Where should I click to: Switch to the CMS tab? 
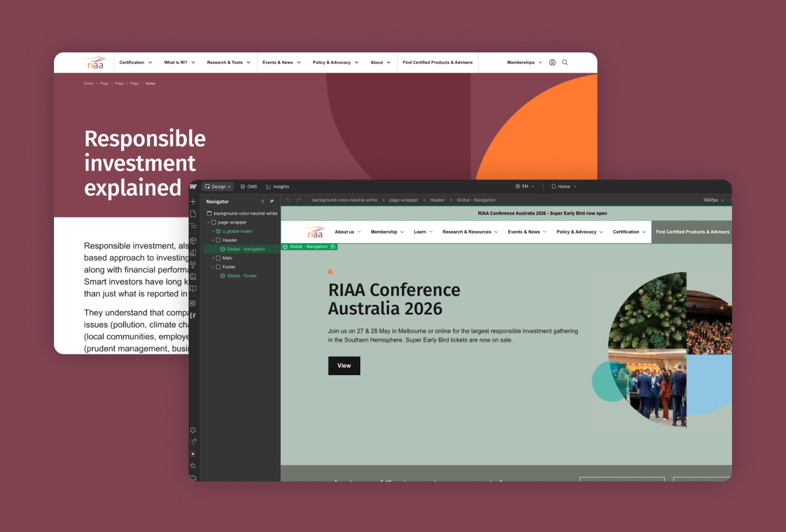249,187
